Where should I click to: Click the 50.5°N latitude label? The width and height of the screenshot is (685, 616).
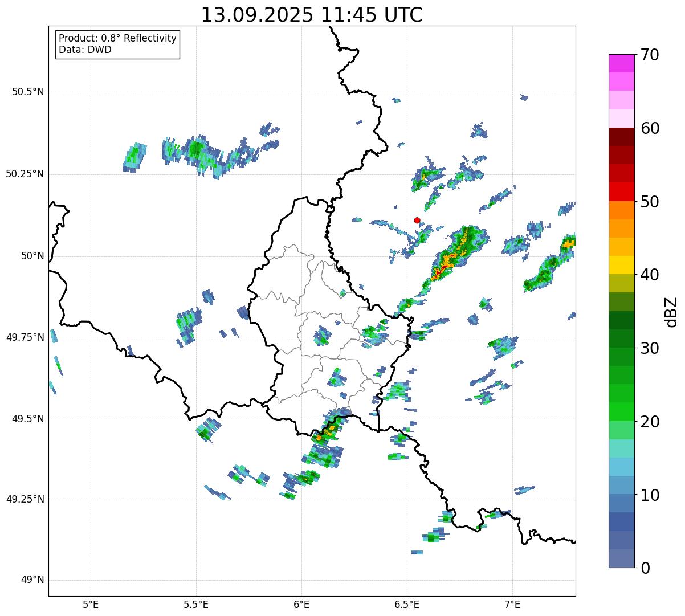tap(27, 92)
